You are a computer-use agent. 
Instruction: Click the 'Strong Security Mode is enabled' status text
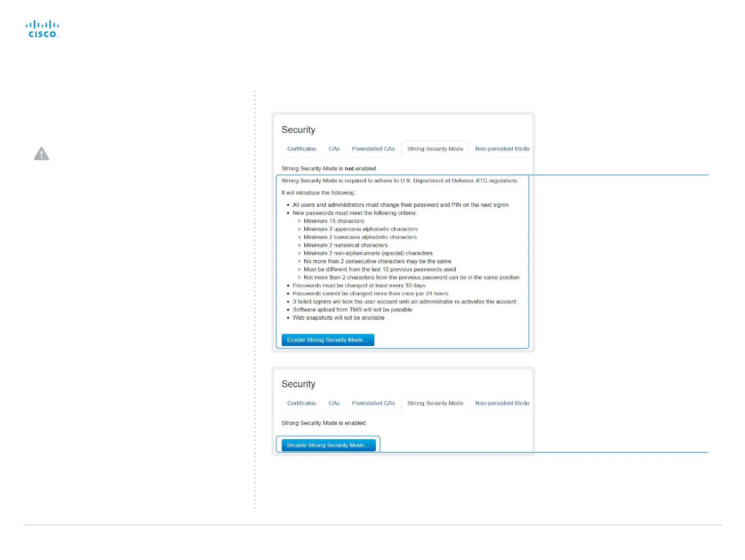(x=324, y=423)
